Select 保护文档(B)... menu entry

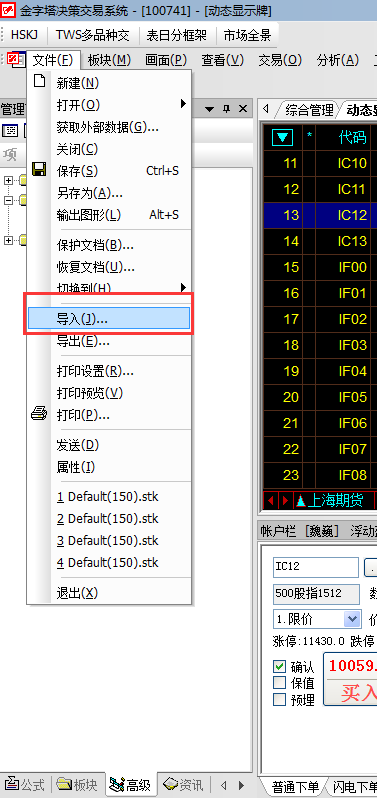click(109, 245)
